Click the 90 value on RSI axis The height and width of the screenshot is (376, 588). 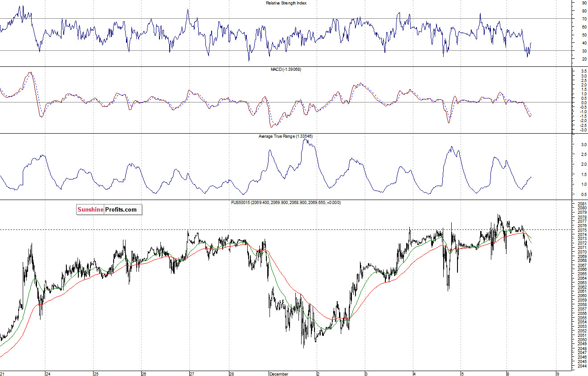584,3
